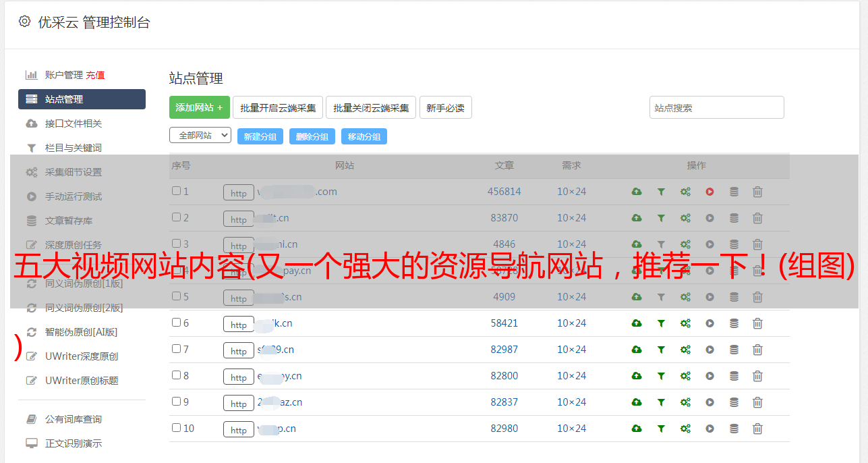
Task: Open 接口文件相关 in the sidebar
Action: click(x=74, y=124)
